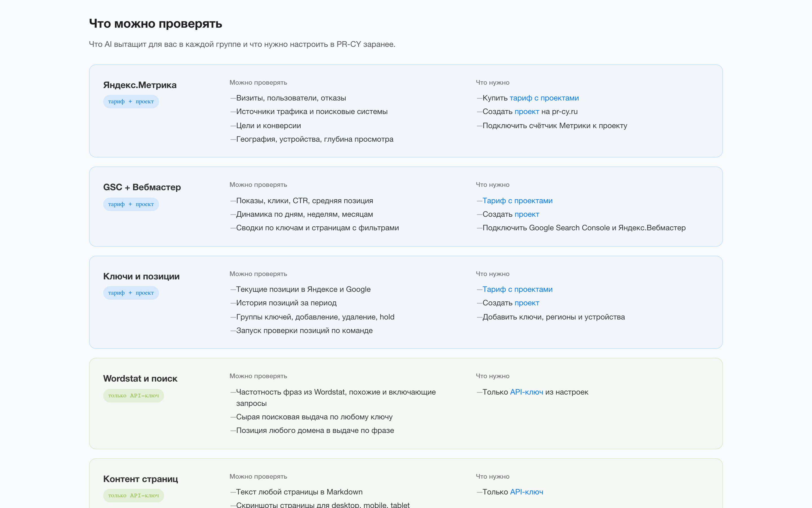Viewport: 812px width, 508px height.
Task: Open the 'тариф с проектами' link under Яндекс.Метрика
Action: click(x=544, y=98)
